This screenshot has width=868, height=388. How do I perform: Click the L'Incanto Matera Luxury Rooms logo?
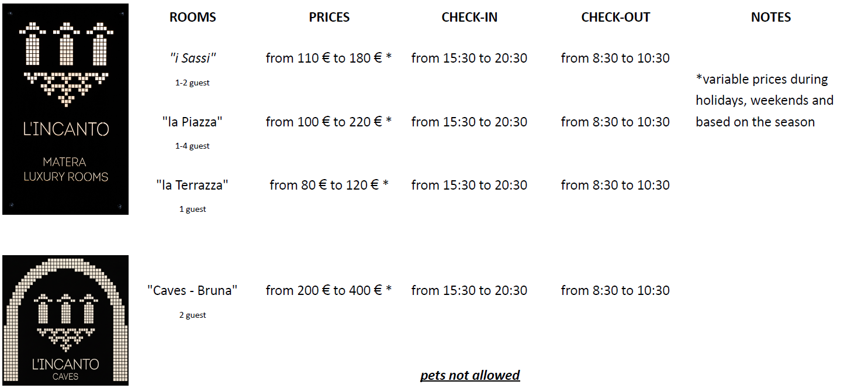pos(65,109)
